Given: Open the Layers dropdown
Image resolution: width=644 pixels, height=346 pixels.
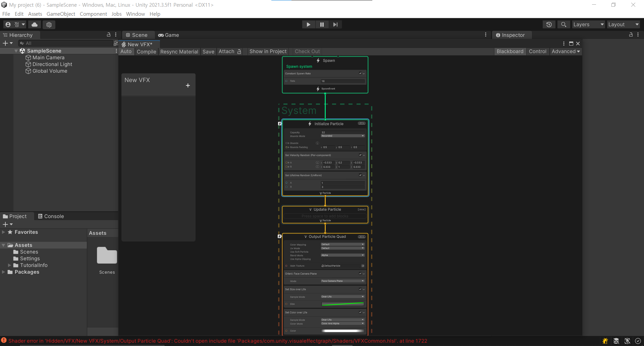Looking at the screenshot, I should [x=588, y=24].
